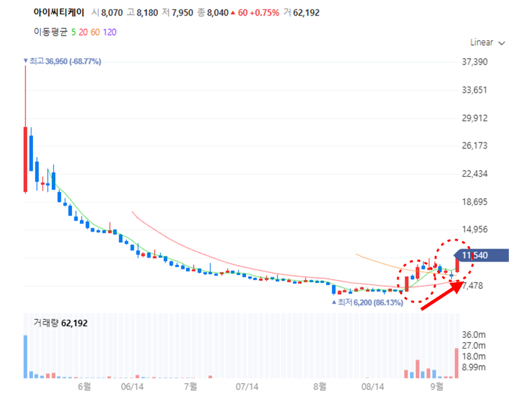Click the 36.0m volume axis label
The width and height of the screenshot is (517, 420).
[473, 335]
